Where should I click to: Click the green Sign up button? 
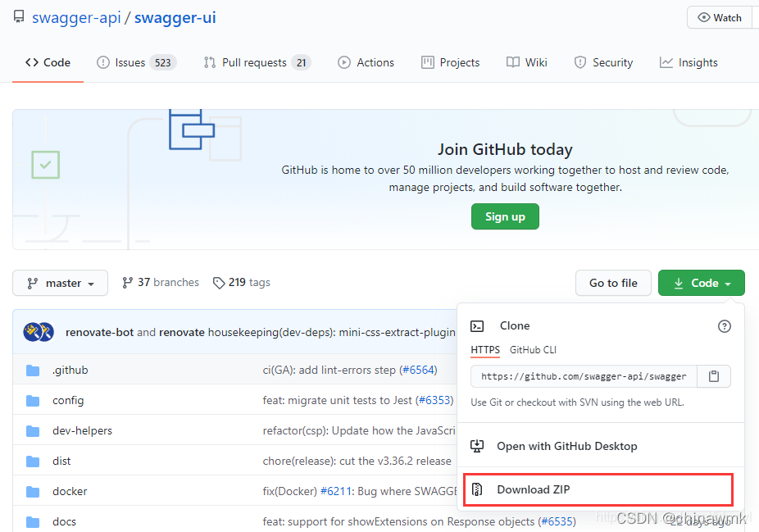coord(505,216)
